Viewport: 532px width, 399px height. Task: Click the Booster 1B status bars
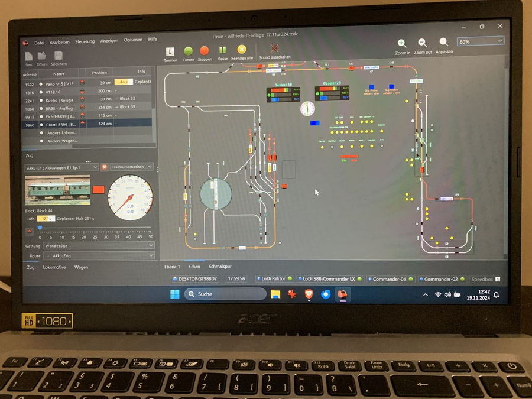point(284,95)
